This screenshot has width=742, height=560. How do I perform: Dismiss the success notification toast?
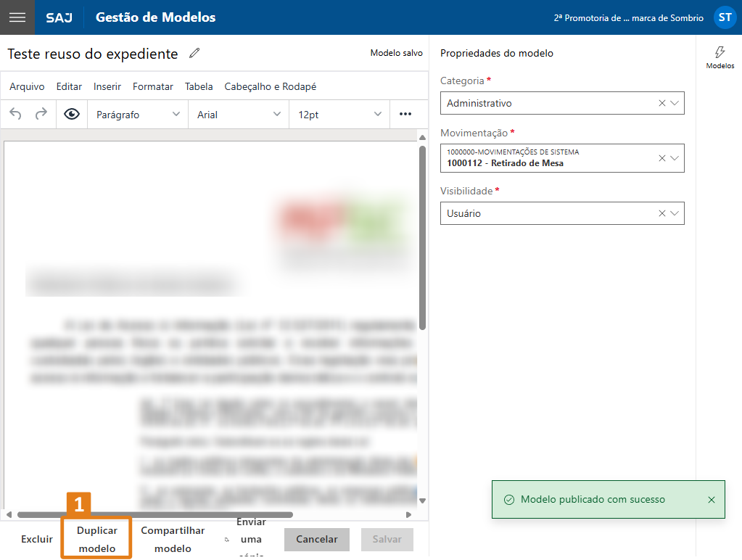pos(711,500)
